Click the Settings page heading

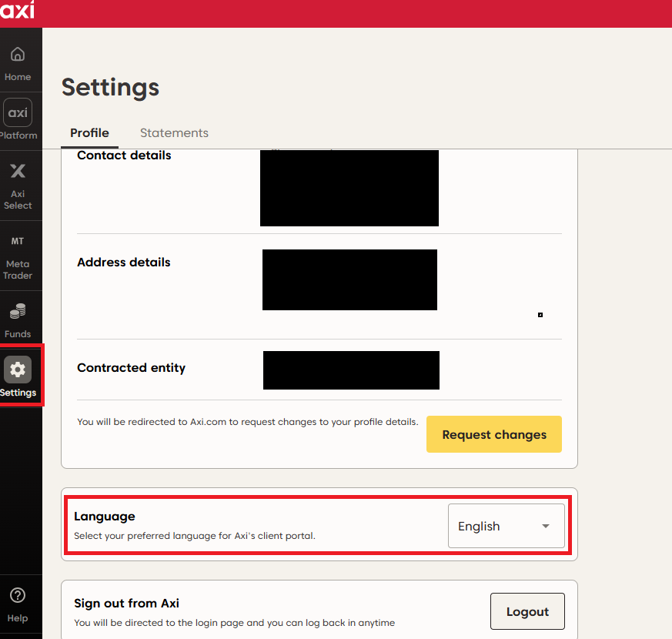[110, 88]
